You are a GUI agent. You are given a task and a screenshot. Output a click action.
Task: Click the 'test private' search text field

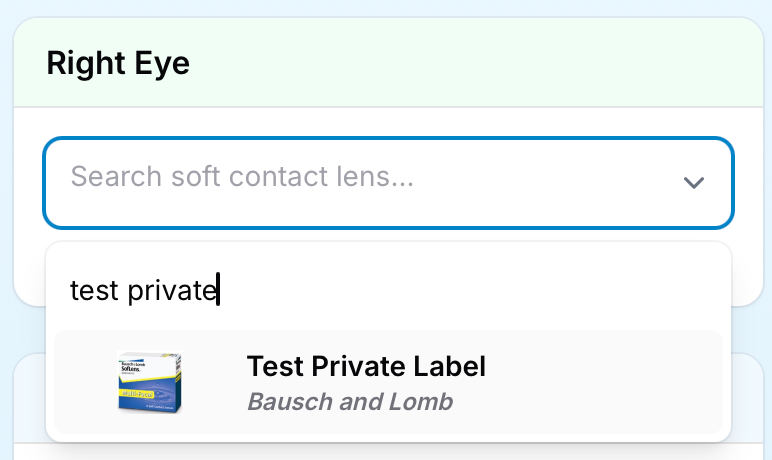390,291
